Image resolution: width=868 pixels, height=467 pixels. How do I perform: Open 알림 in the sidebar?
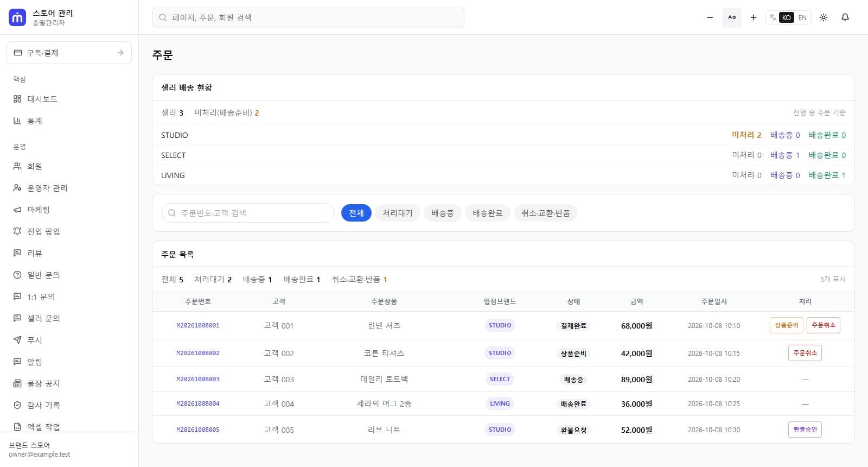click(69, 362)
